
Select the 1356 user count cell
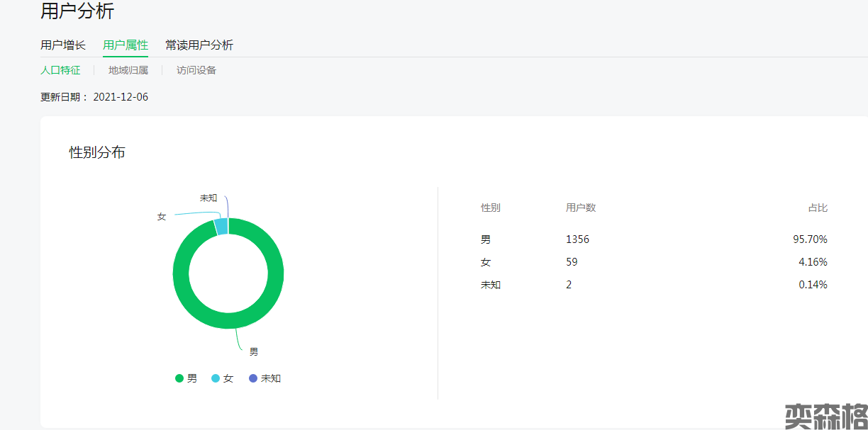[x=577, y=239]
